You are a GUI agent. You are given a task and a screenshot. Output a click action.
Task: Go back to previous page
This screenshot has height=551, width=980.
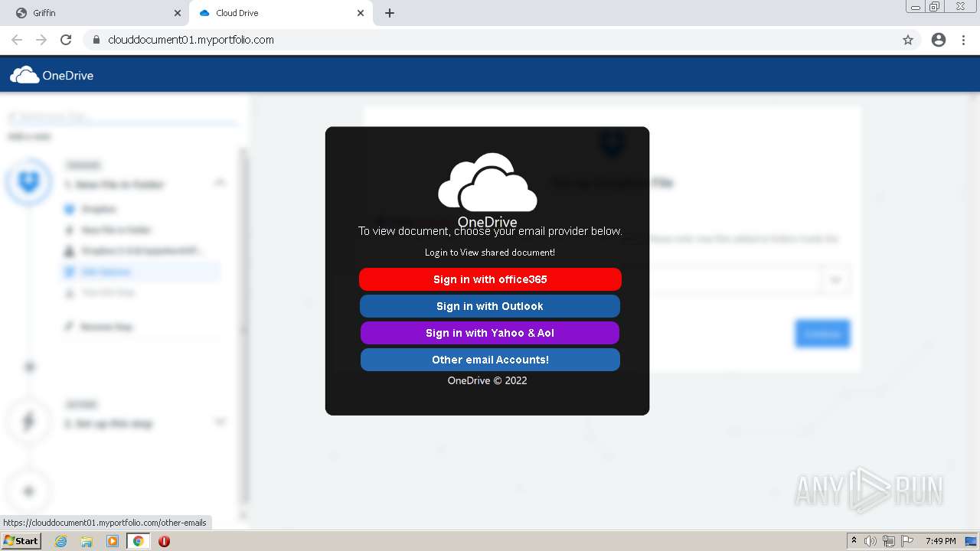17,40
